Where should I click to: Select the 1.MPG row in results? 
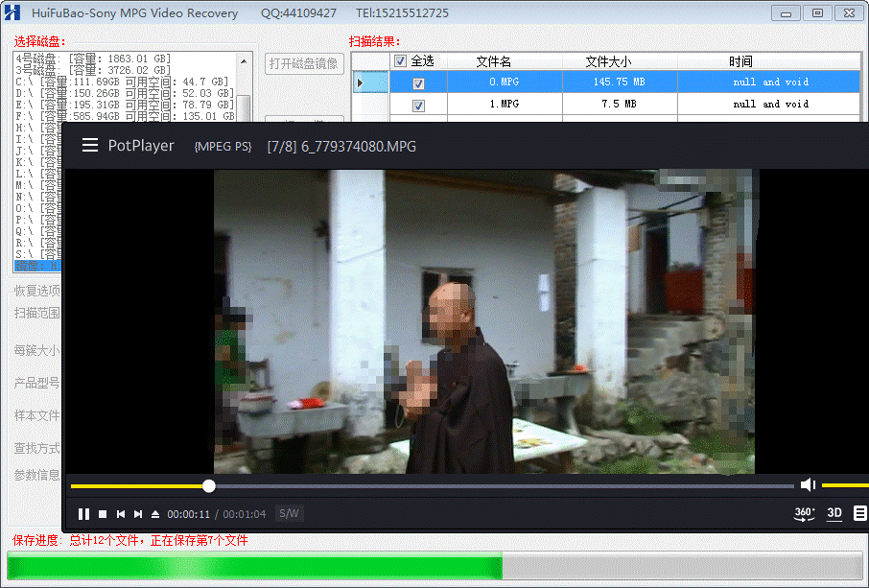[x=504, y=105]
